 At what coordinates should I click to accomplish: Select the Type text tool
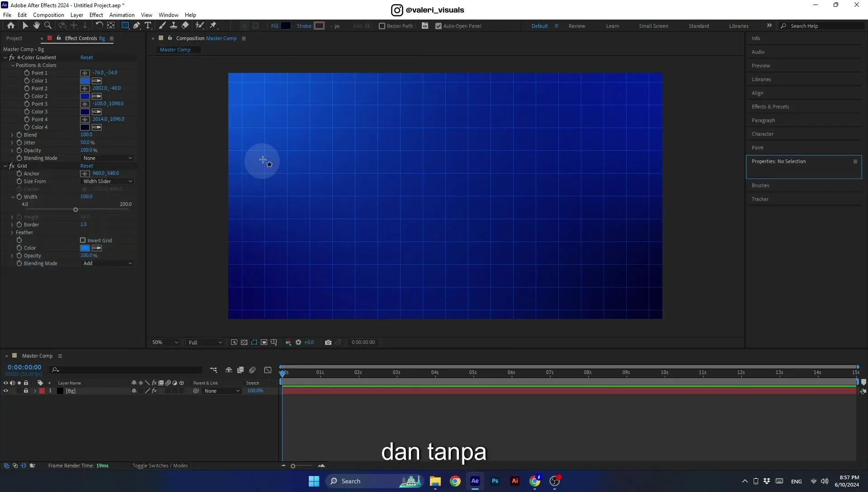point(148,26)
